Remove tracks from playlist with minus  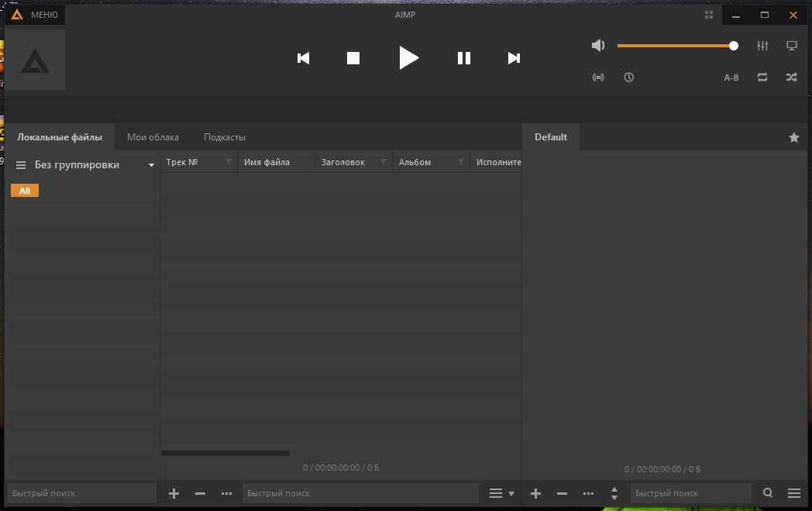[x=562, y=493]
